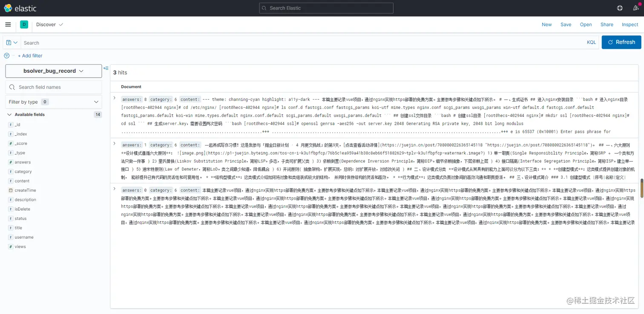Click the filter options icon beside Add filter

tap(6, 56)
